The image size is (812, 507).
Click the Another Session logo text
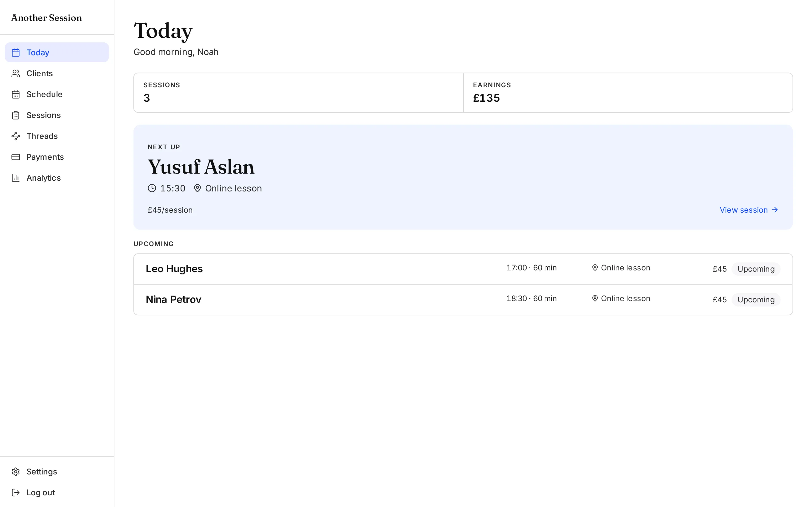pyautogui.click(x=47, y=18)
